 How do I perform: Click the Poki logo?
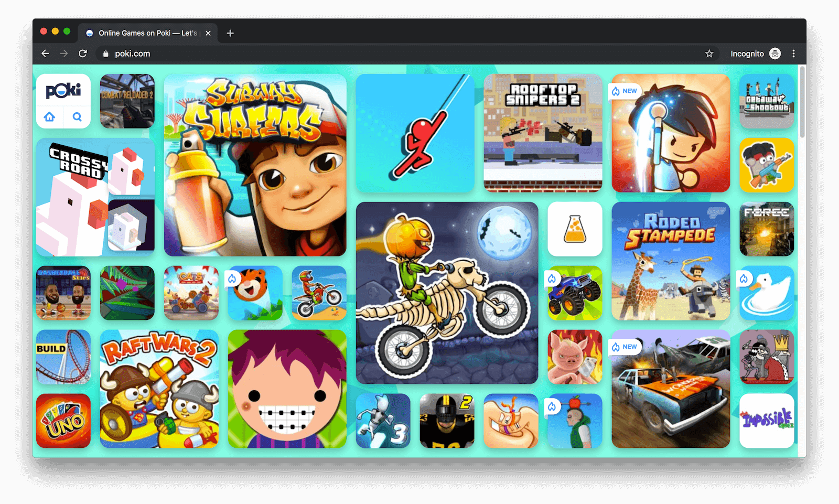63,90
